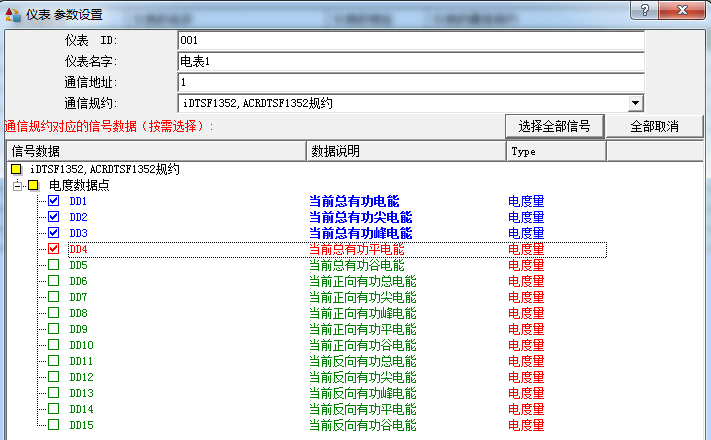The height and width of the screenshot is (440, 711).
Task: Uncheck the DD3 checkbox
Action: pos(54,233)
